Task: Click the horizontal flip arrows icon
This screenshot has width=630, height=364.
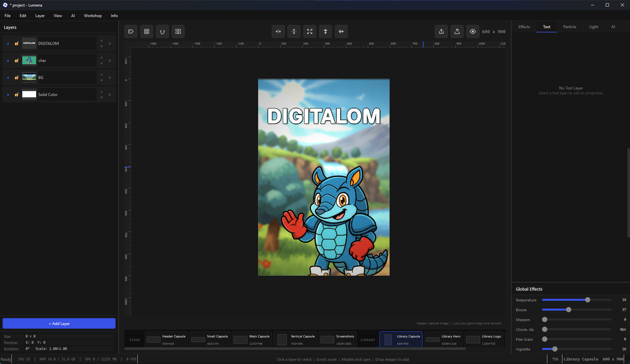Action: coord(278,31)
